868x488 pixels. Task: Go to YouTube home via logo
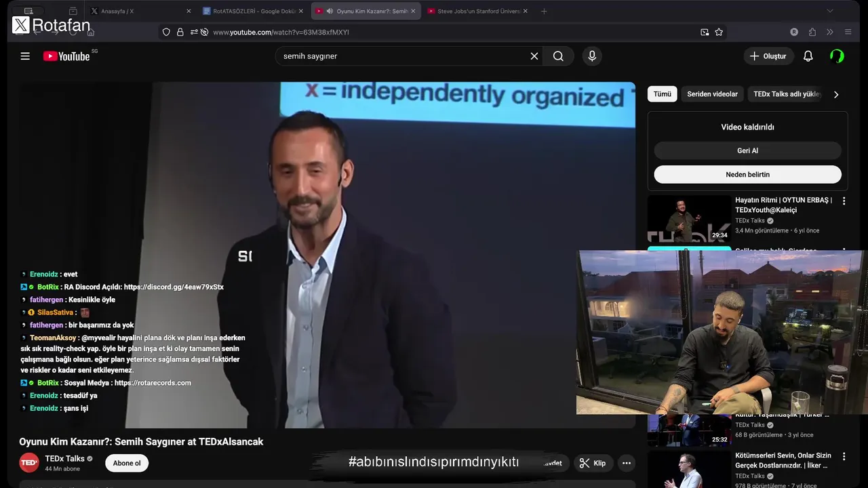[66, 56]
